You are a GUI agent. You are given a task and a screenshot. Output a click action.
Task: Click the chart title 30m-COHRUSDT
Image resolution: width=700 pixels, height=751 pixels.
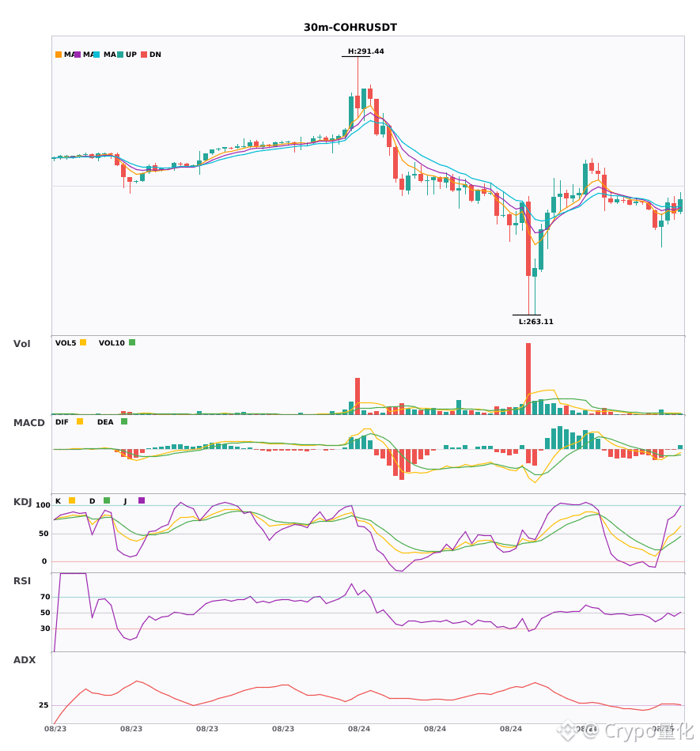[350, 28]
